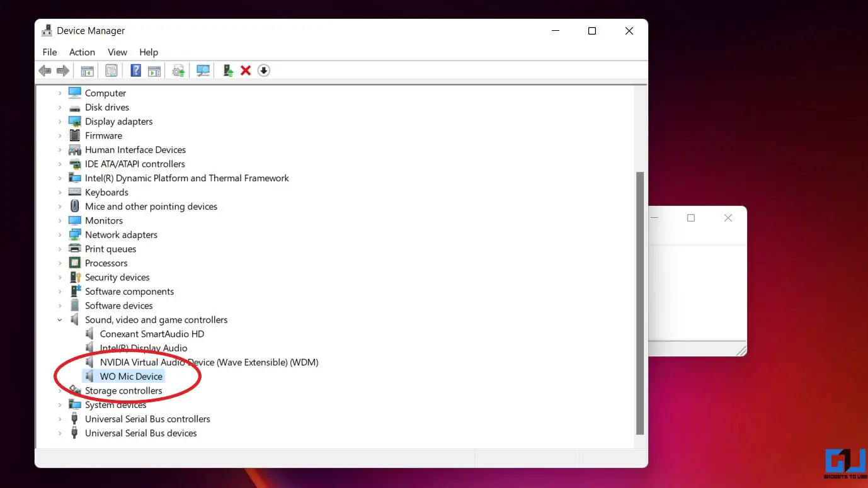The image size is (868, 488).
Task: Click the Universal Serial Bus controllers icon
Action: coord(75,419)
